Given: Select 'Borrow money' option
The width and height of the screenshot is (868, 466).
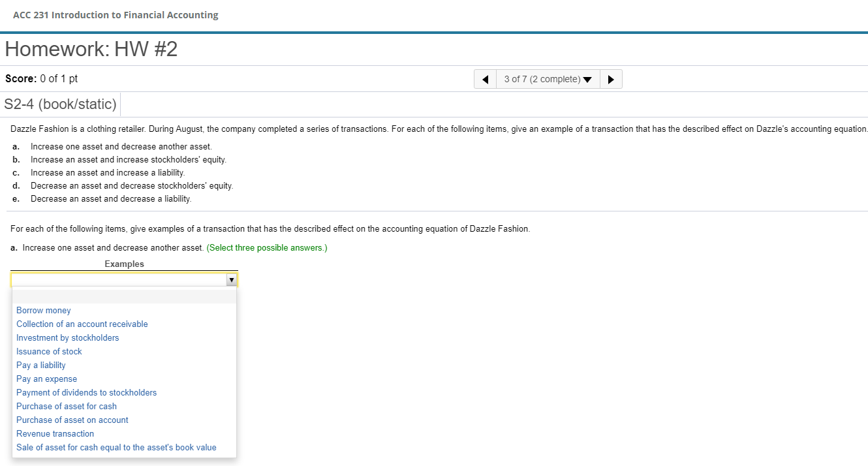Looking at the screenshot, I should pos(44,311).
